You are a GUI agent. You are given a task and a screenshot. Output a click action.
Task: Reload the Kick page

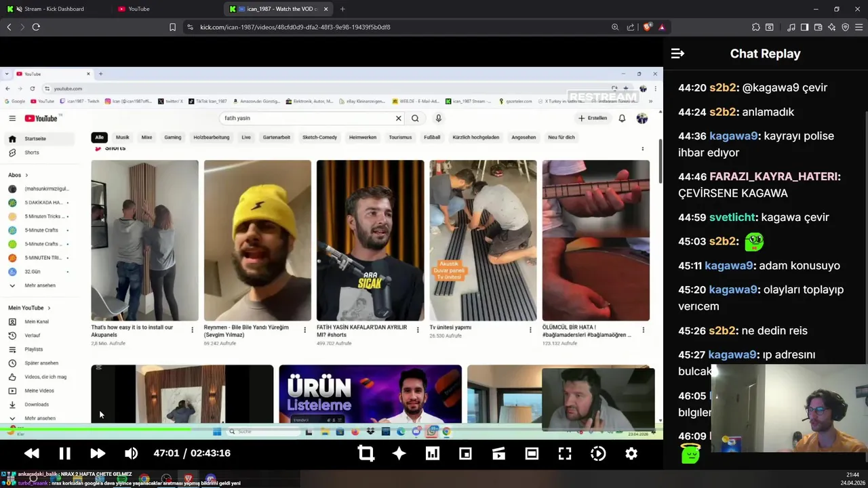tap(36, 27)
